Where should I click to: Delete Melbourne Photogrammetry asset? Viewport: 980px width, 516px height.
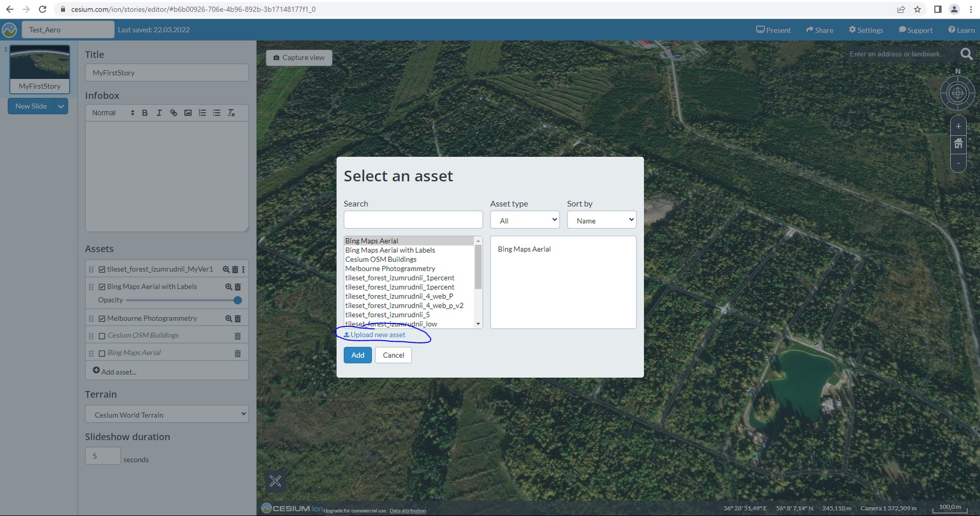[237, 318]
